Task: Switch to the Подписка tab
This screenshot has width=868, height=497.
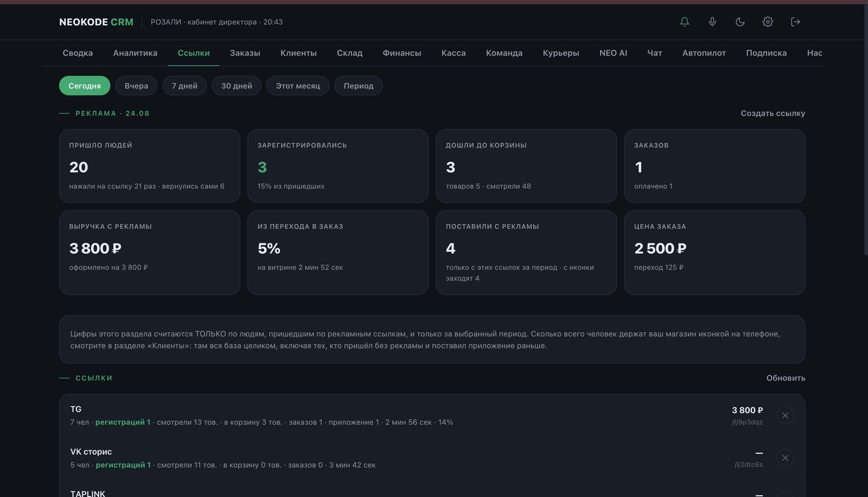Action: click(x=766, y=53)
